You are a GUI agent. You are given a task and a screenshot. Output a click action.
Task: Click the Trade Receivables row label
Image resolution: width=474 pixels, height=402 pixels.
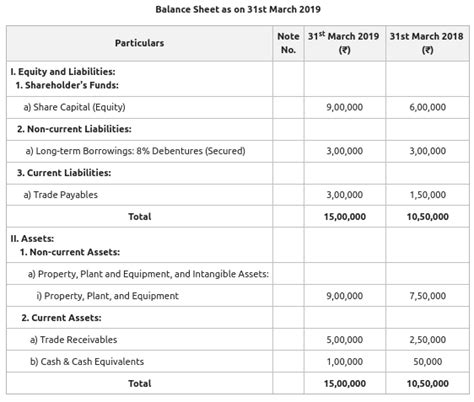click(74, 340)
